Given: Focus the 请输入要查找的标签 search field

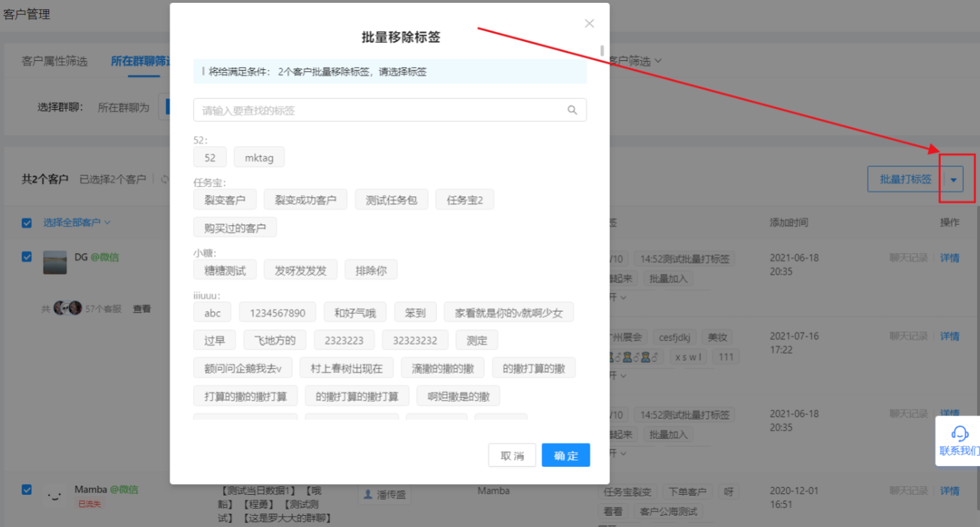Looking at the screenshot, I should [x=390, y=110].
